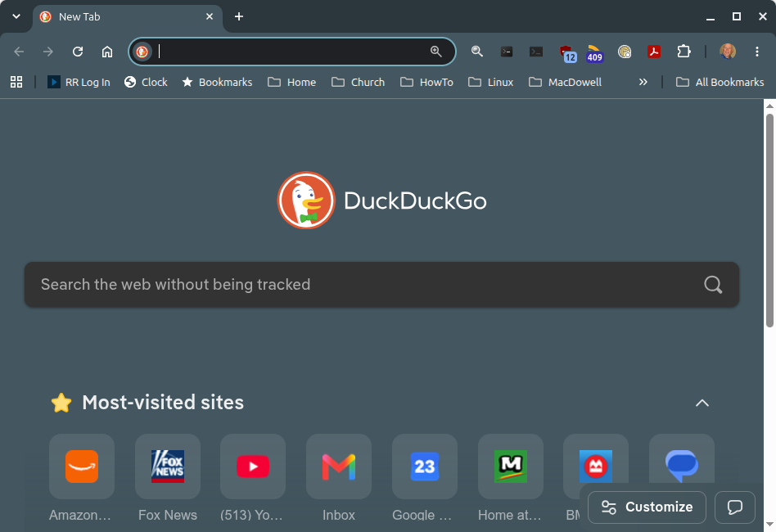Open the home page
The height and width of the screenshot is (532, 776).
[x=107, y=52]
